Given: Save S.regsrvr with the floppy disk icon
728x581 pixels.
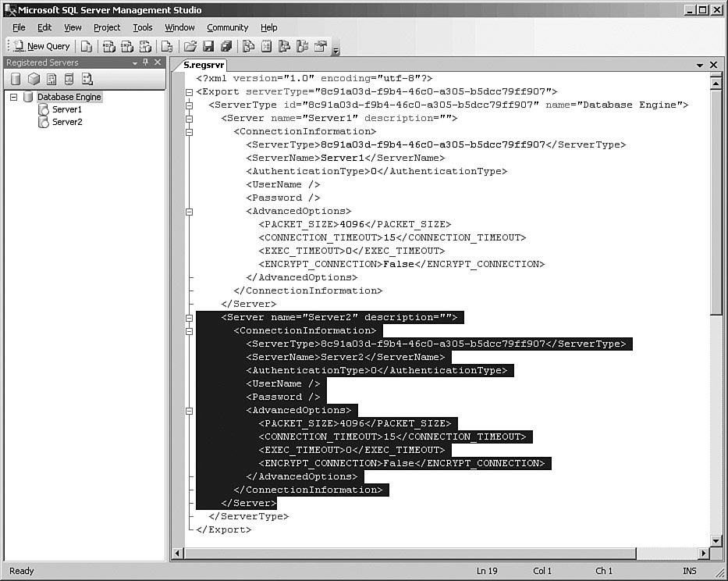Looking at the screenshot, I should [x=208, y=46].
